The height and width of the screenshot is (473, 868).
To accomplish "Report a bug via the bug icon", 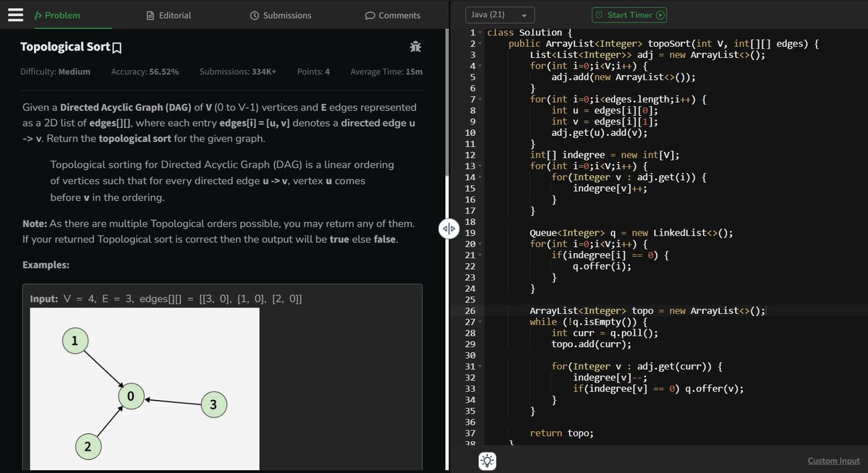I will (415, 47).
